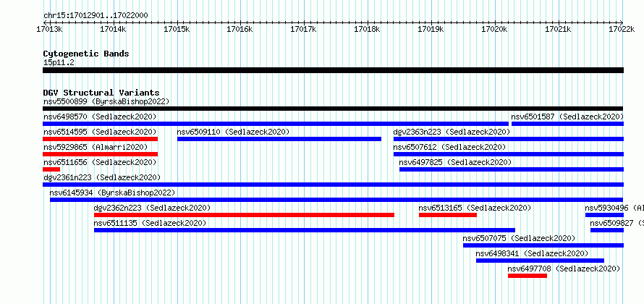Click the blue bar under nsv6497825
The width and height of the screenshot is (644, 304).
512,169
